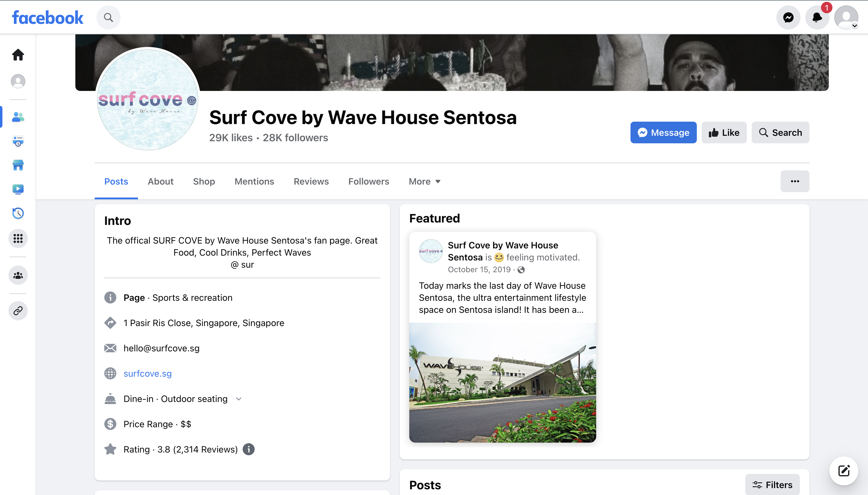Image resolution: width=868 pixels, height=495 pixels.
Task: Open the Wave House featured post photo
Action: click(502, 382)
